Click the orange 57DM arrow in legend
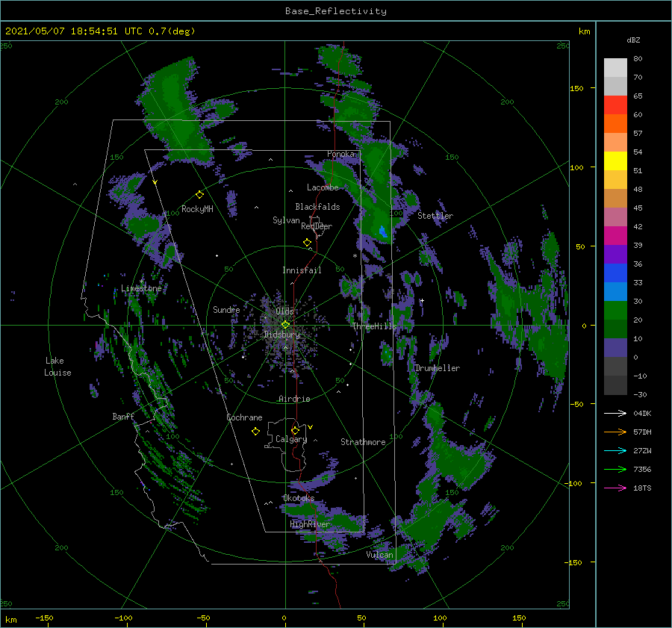Image resolution: width=672 pixels, height=628 pixels. click(615, 432)
